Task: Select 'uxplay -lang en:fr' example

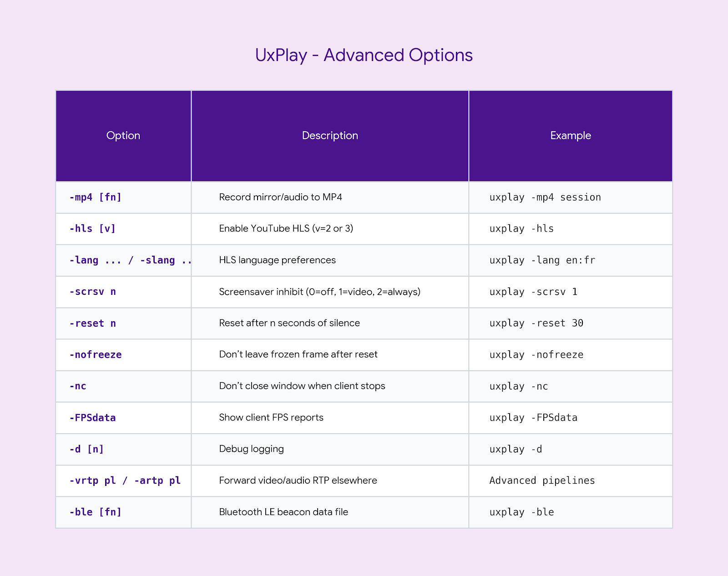Action: point(542,260)
